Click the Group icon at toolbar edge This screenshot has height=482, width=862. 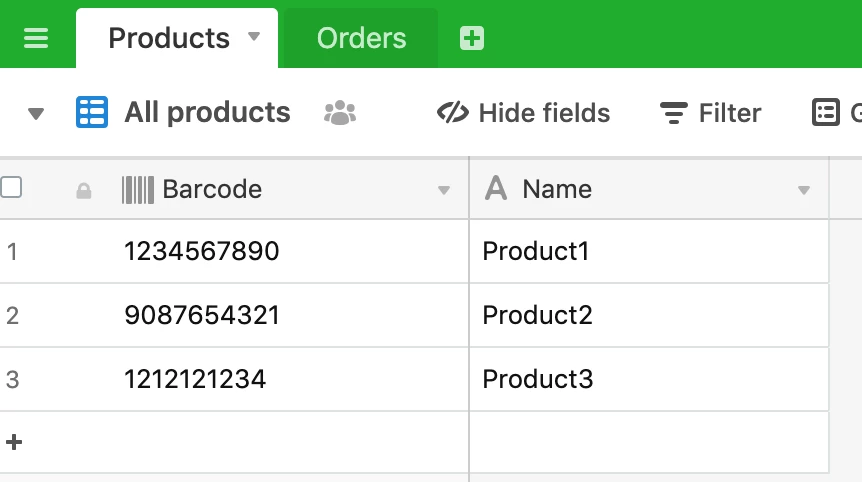(x=826, y=113)
